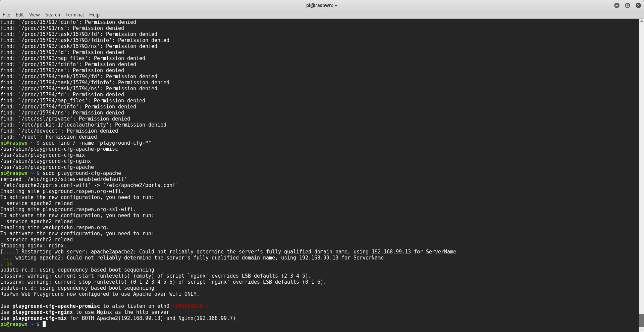
Task: Open the Help menu
Action: [94, 15]
